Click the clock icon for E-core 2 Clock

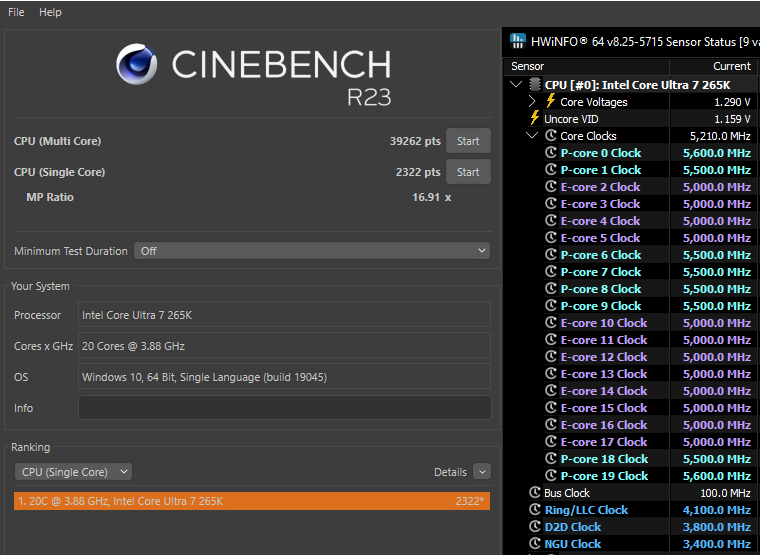(x=550, y=186)
